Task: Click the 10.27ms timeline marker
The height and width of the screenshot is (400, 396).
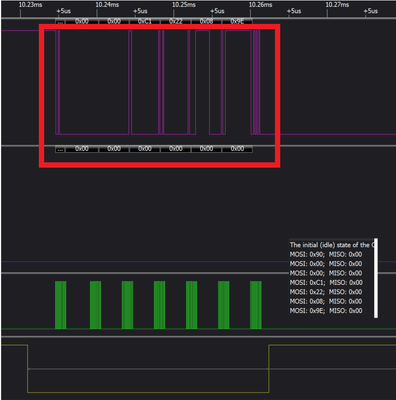Action: (337, 5)
